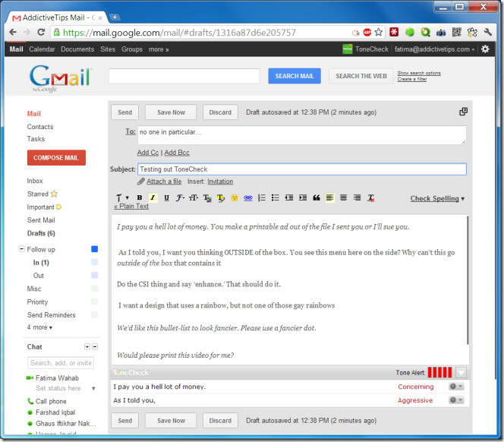Expand more apps menu
Image resolution: width=504 pixels, height=442 pixels.
coord(159,49)
